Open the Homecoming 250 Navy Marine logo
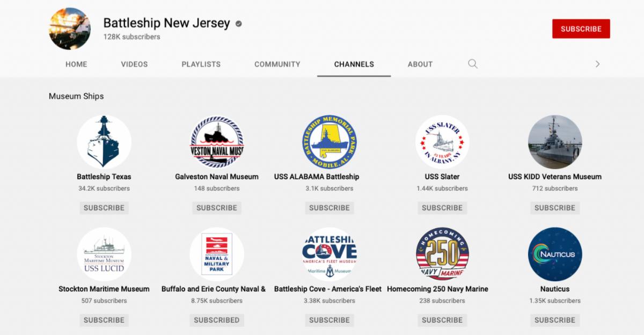Image resolution: width=644 pixels, height=335 pixels. point(442,254)
